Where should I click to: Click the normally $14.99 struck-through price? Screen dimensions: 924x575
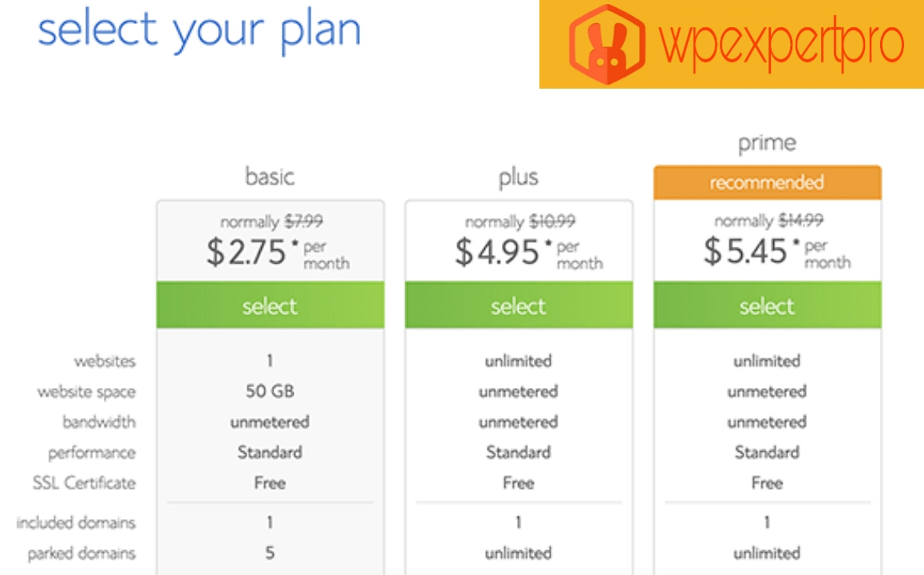coord(769,220)
